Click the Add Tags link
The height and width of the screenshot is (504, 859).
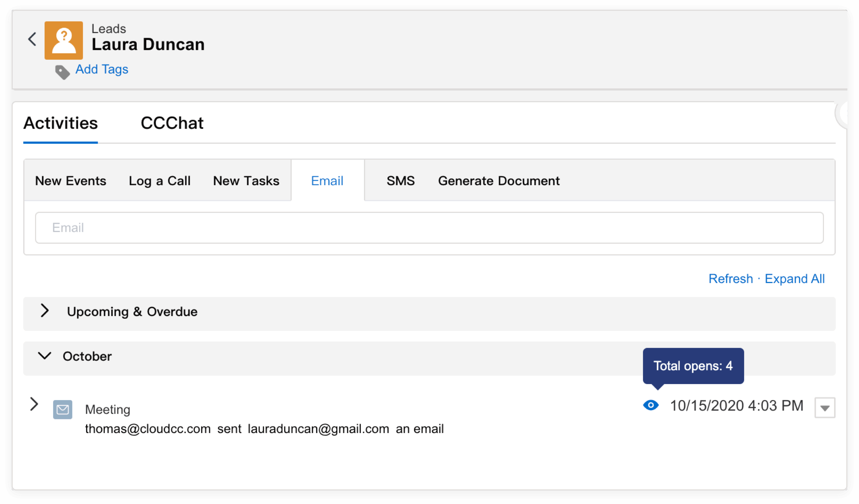[102, 69]
